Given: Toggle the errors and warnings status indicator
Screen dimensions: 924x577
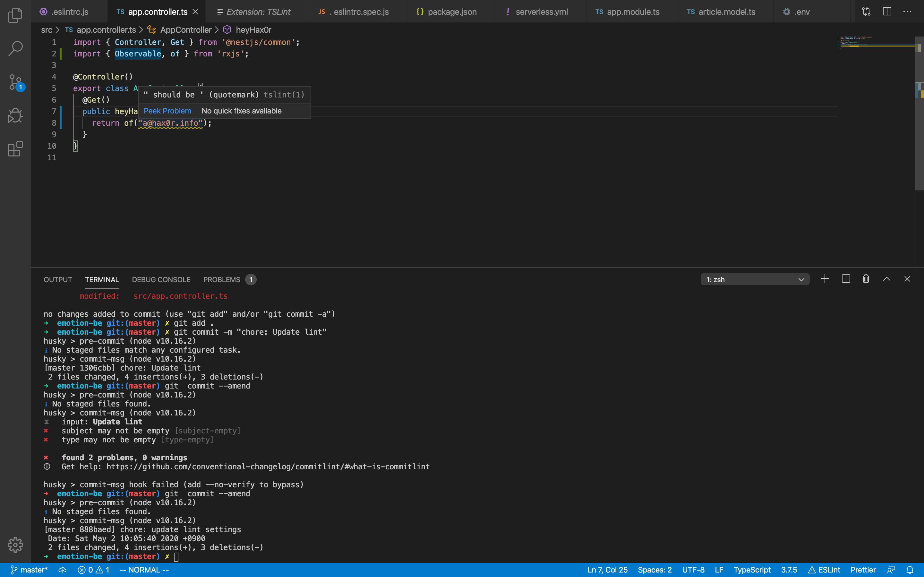Looking at the screenshot, I should click(x=94, y=570).
